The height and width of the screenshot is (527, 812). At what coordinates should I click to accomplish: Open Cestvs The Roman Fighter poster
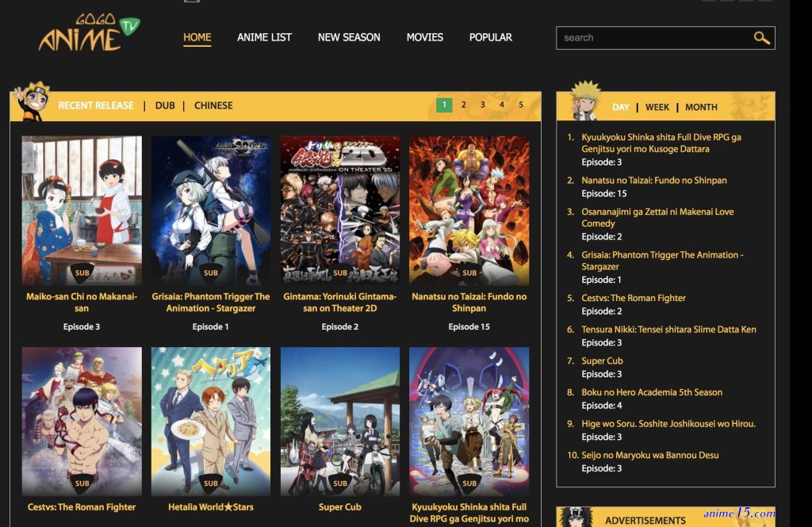tap(82, 422)
